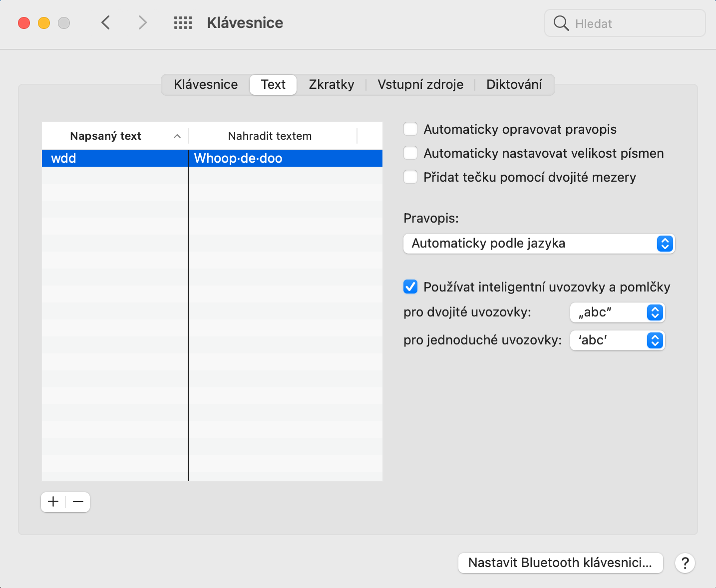Switch to the Klávesnice tab
This screenshot has width=716, height=588.
(x=206, y=84)
